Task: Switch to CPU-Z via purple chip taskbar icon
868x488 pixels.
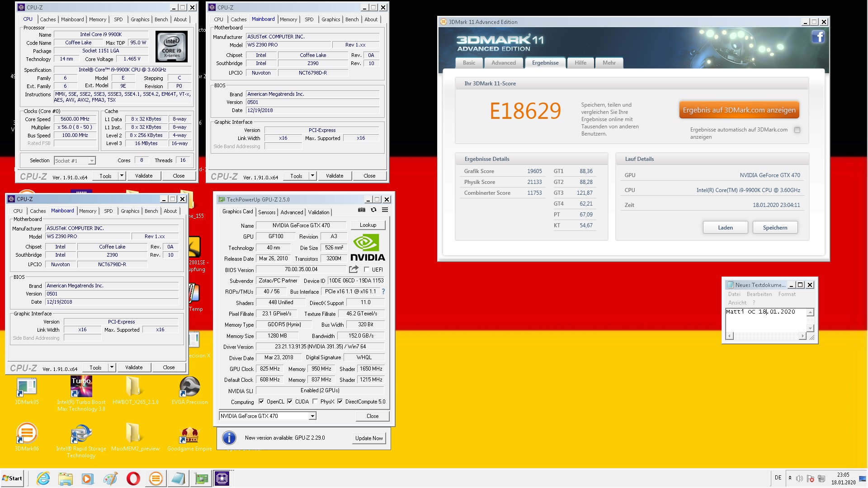Action: click(222, 479)
